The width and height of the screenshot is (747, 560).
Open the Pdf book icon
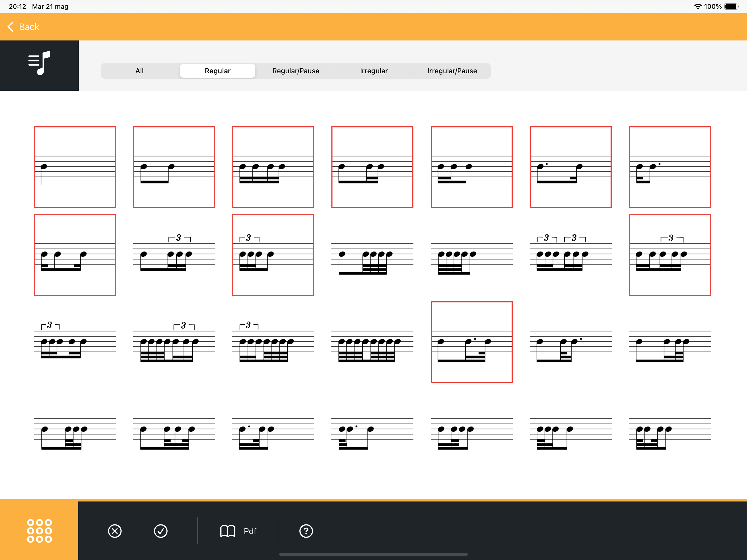[x=227, y=531]
